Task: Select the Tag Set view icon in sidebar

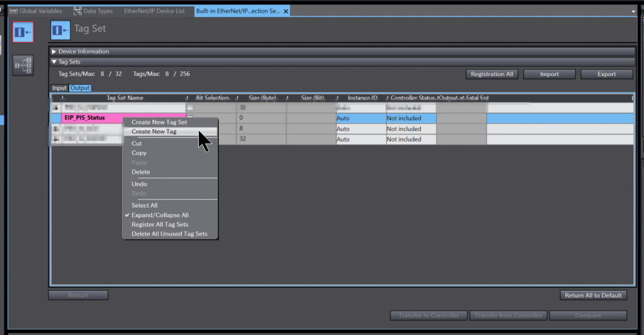Action: pos(23,31)
